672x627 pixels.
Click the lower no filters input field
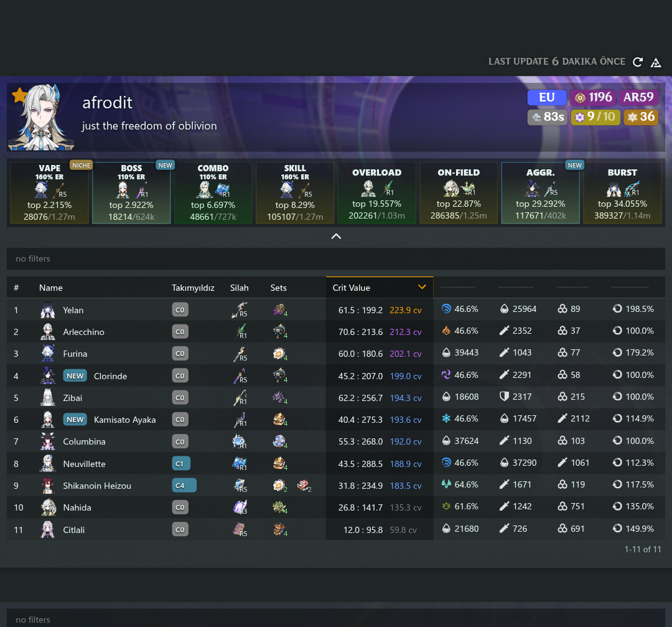(336, 619)
